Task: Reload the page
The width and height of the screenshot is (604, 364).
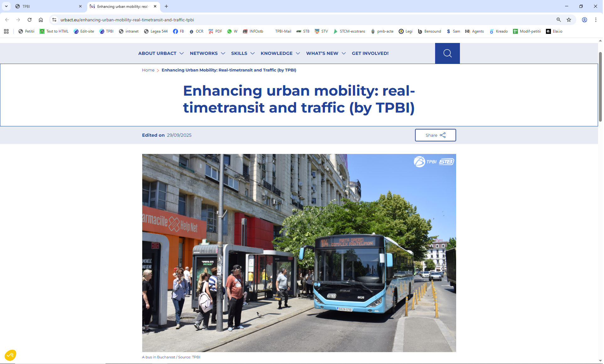Action: pyautogui.click(x=30, y=20)
